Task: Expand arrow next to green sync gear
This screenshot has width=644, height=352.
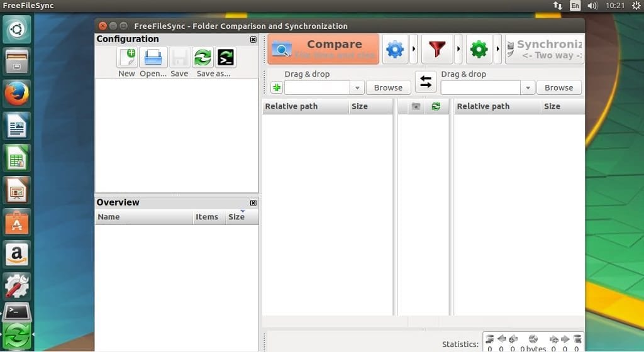Action: tap(497, 49)
